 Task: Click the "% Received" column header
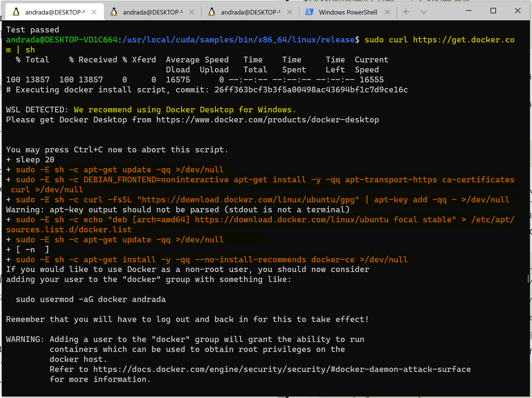[x=93, y=60]
